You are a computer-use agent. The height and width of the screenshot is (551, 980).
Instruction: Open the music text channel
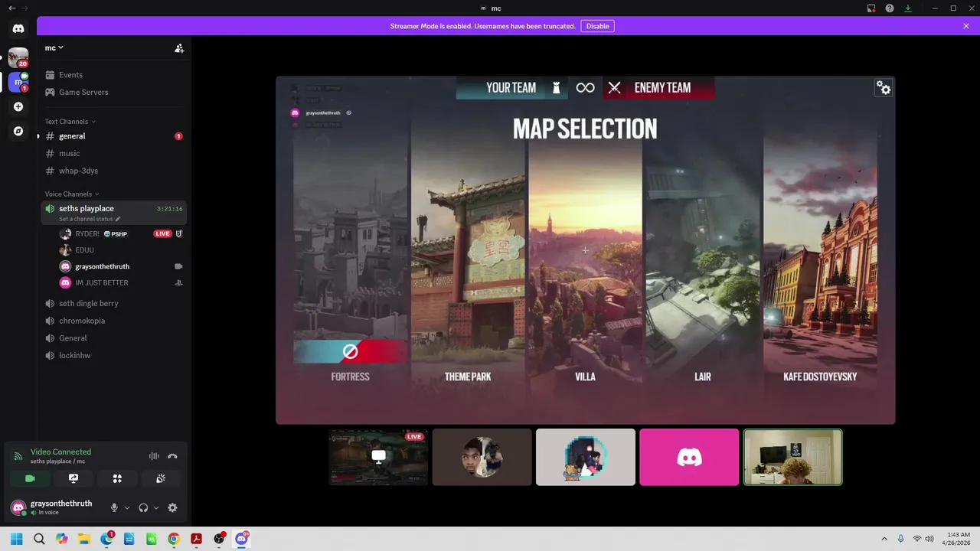tap(113, 153)
